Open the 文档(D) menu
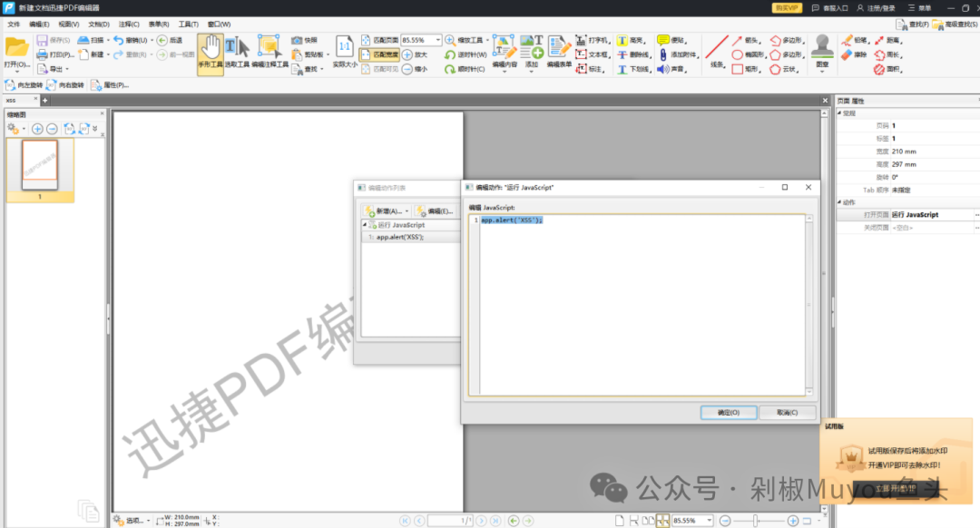The image size is (980, 528). (x=99, y=24)
